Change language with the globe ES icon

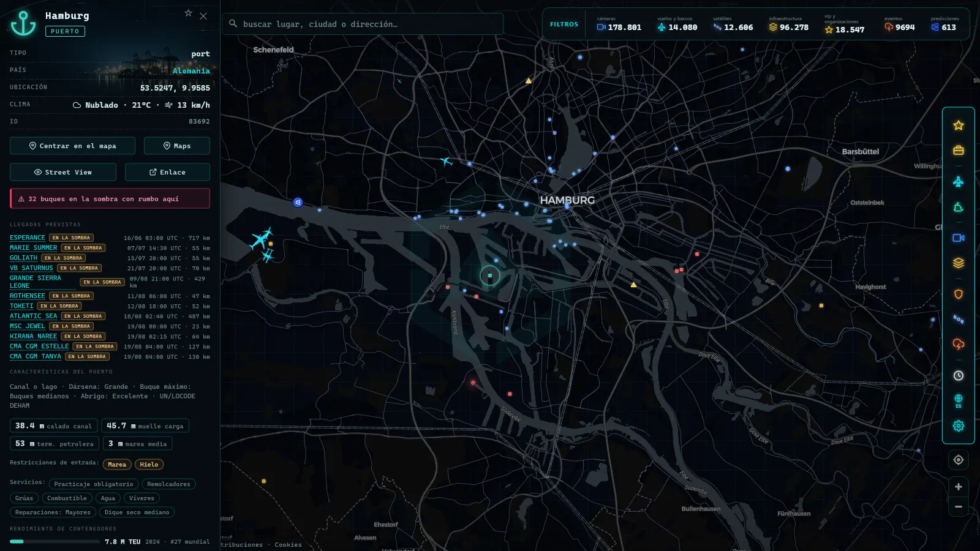point(959,401)
